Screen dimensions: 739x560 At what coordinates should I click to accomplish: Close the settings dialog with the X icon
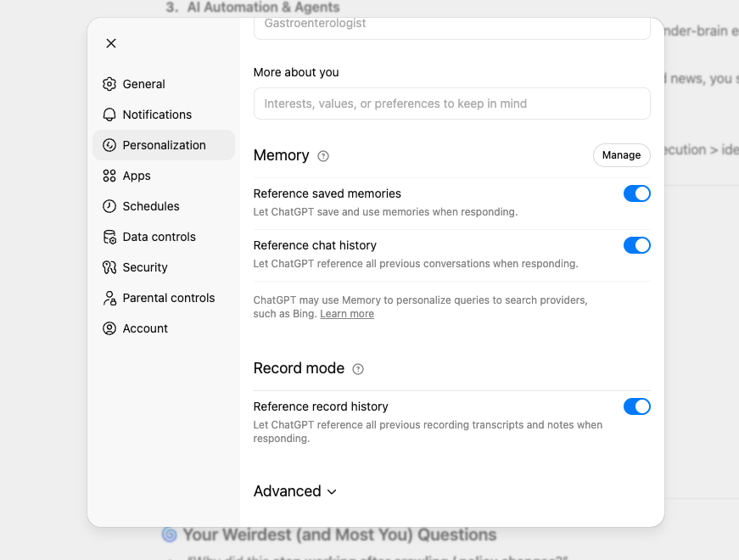click(111, 43)
